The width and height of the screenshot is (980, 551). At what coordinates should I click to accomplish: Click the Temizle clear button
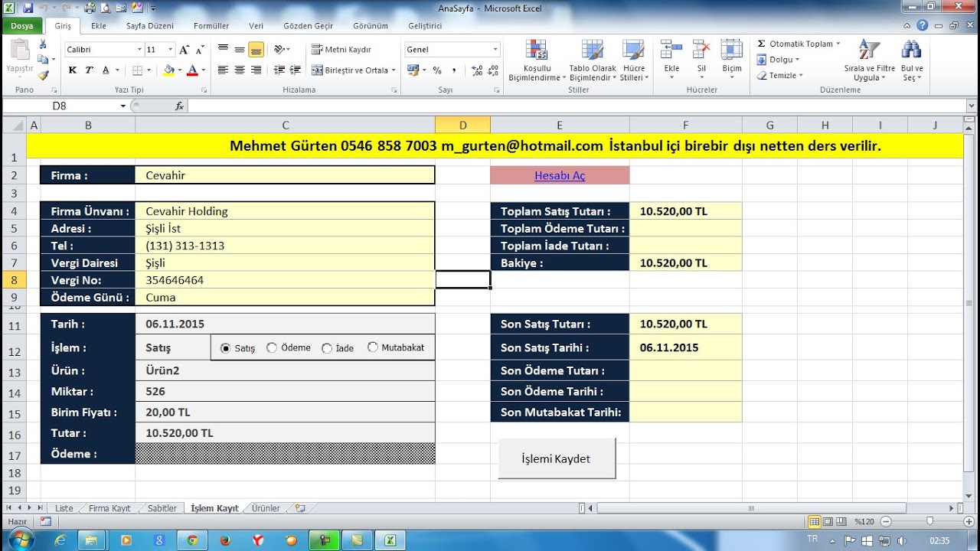[779, 75]
